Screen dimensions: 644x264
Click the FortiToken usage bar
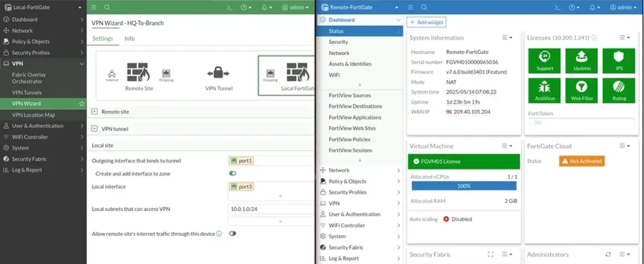581,122
